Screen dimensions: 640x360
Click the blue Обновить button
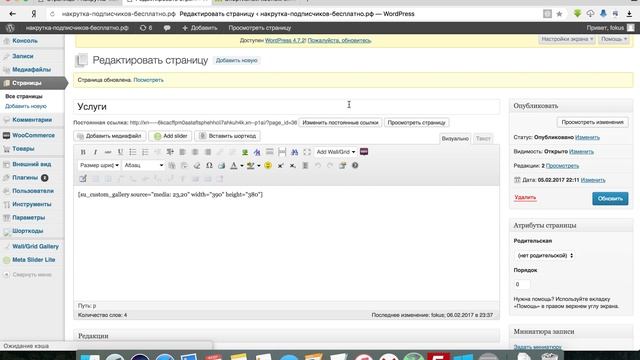click(610, 198)
